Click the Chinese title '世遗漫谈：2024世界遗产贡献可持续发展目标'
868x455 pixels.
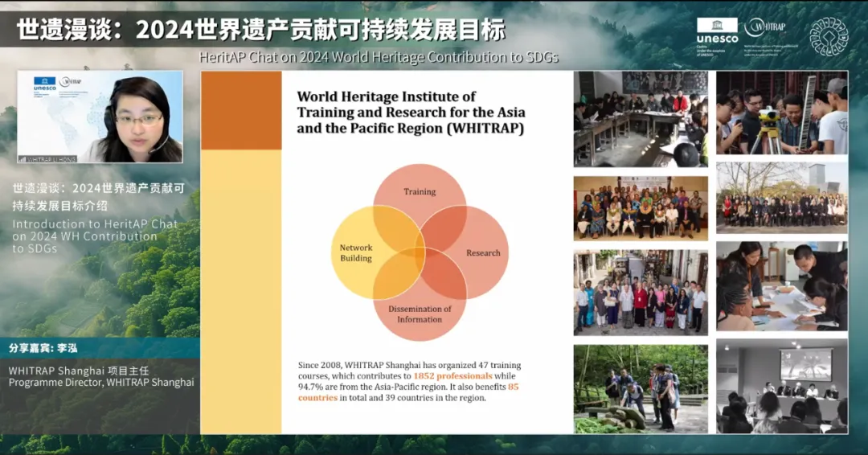pyautogui.click(x=260, y=30)
